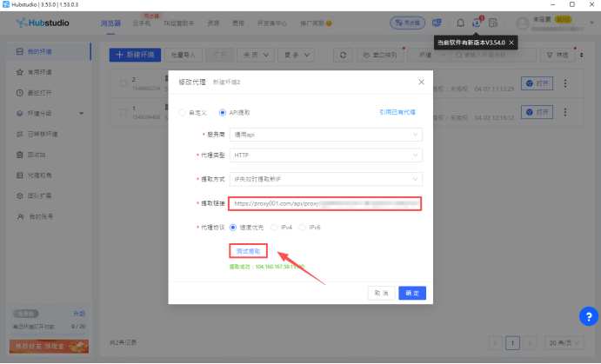601x364 pixels.
Task: Click 打开 for environment 2
Action: click(x=537, y=83)
